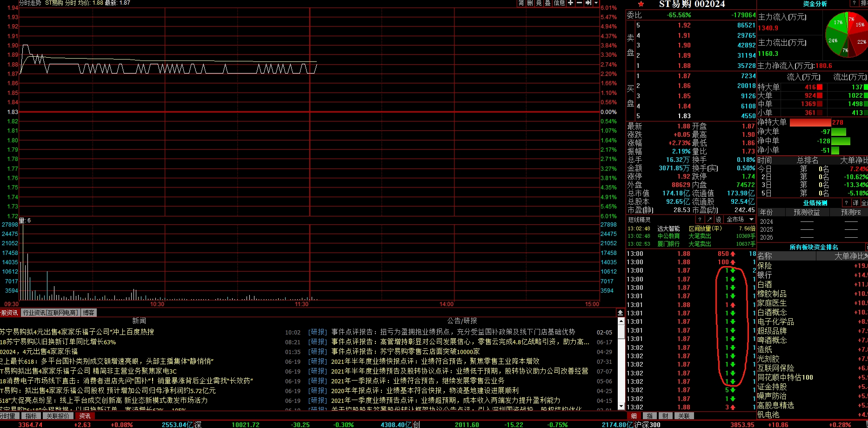This screenshot has height=428, width=868.
Task: Click the news panel collapse icon at top-right
Action: click(620, 313)
